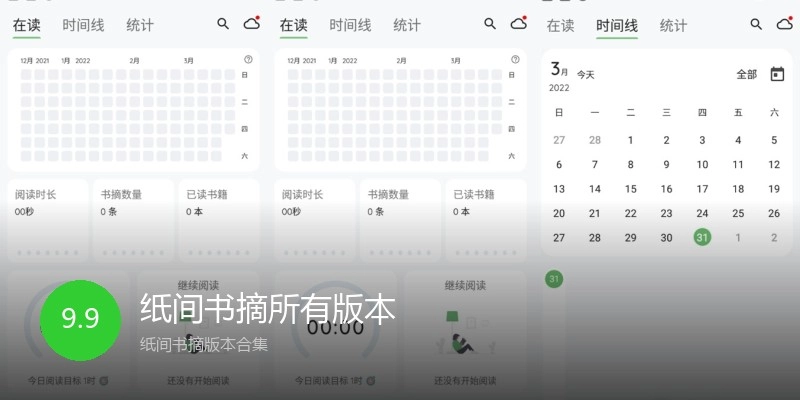Select date 22 in the calendar
Image resolution: width=800 pixels, height=400 pixels.
point(631,213)
